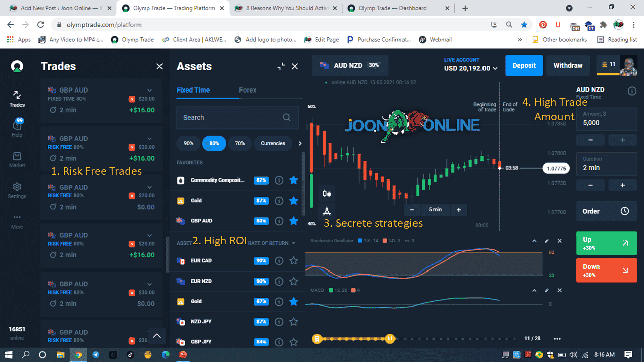Viewport: 644px width, 362px height.
Task: Click the Withdraw button
Action: pos(568,65)
